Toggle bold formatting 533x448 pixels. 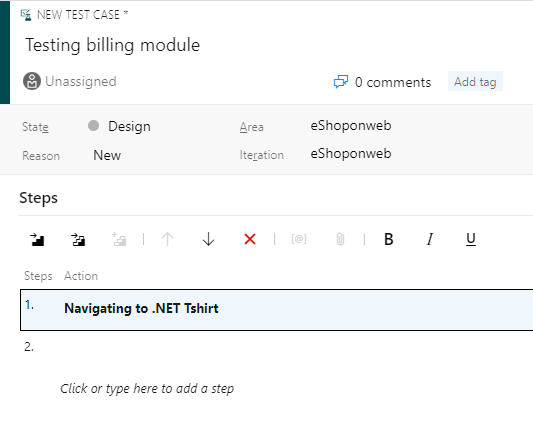[x=389, y=239]
